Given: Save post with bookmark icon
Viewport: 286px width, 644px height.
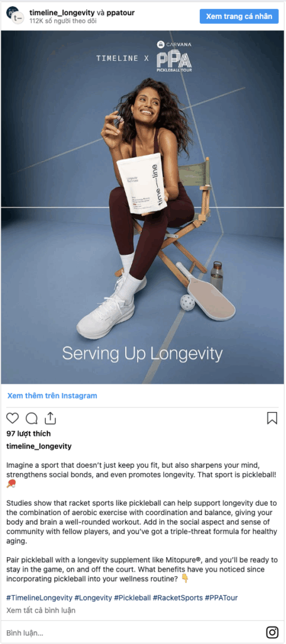Looking at the screenshot, I should coord(272,418).
